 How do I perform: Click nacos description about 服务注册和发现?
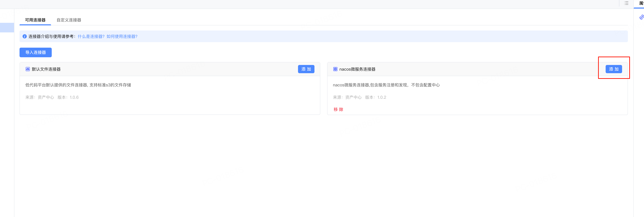(x=386, y=85)
